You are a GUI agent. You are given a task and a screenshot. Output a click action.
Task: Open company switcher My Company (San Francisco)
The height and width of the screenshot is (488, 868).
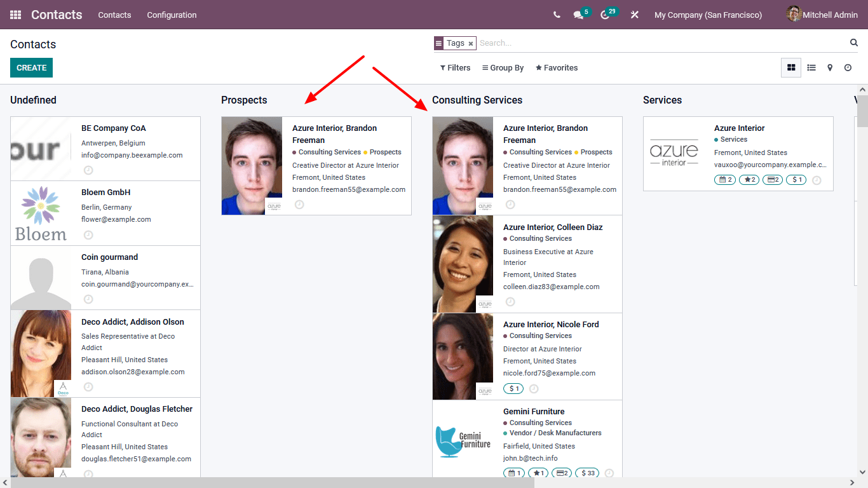tap(708, 15)
